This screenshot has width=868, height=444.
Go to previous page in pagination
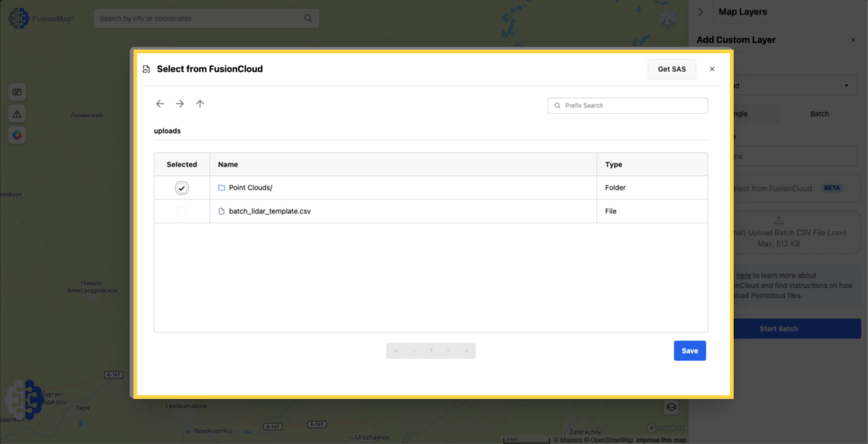414,351
